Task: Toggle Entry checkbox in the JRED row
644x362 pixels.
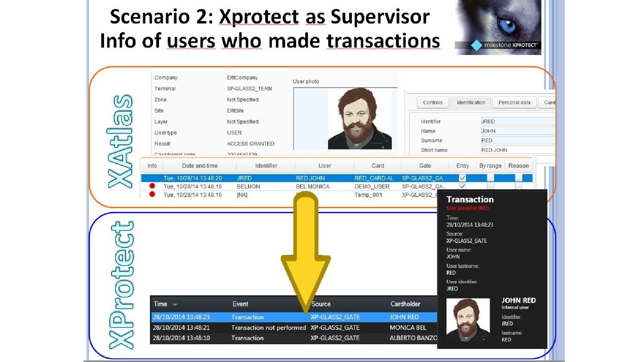Action: 463,178
